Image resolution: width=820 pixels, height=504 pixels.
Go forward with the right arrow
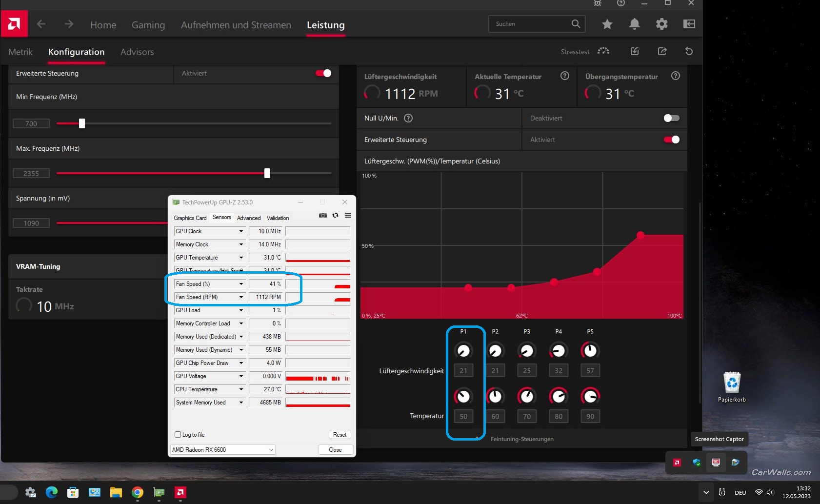[69, 24]
